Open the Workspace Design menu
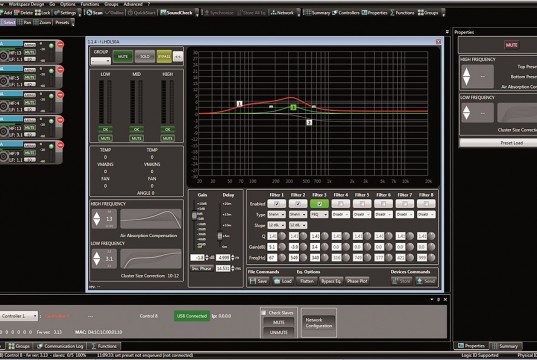The height and width of the screenshot is (360, 537). pyautogui.click(x=26, y=4)
